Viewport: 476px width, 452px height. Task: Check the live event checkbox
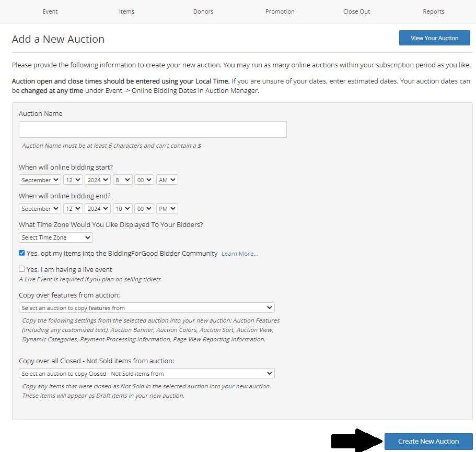(22, 269)
